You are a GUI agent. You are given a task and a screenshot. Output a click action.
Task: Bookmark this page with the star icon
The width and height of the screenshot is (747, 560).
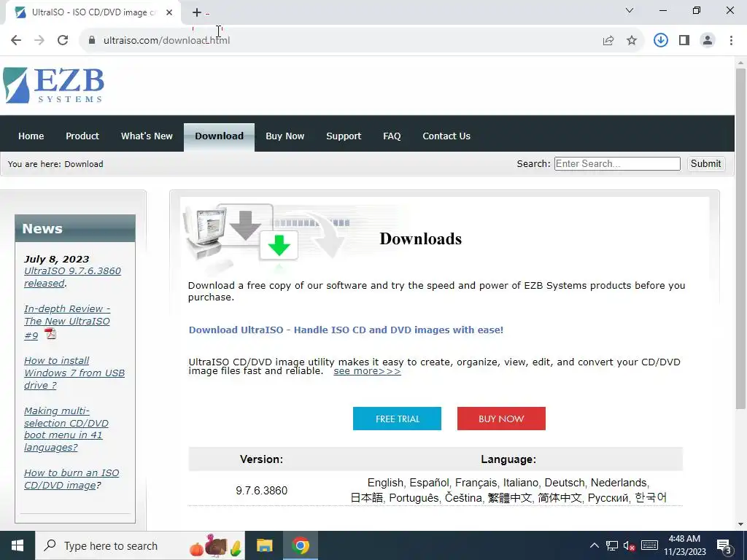tap(632, 41)
